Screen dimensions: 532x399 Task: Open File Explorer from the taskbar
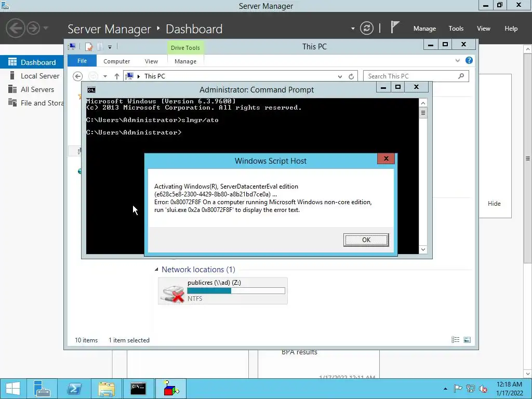pos(106,389)
